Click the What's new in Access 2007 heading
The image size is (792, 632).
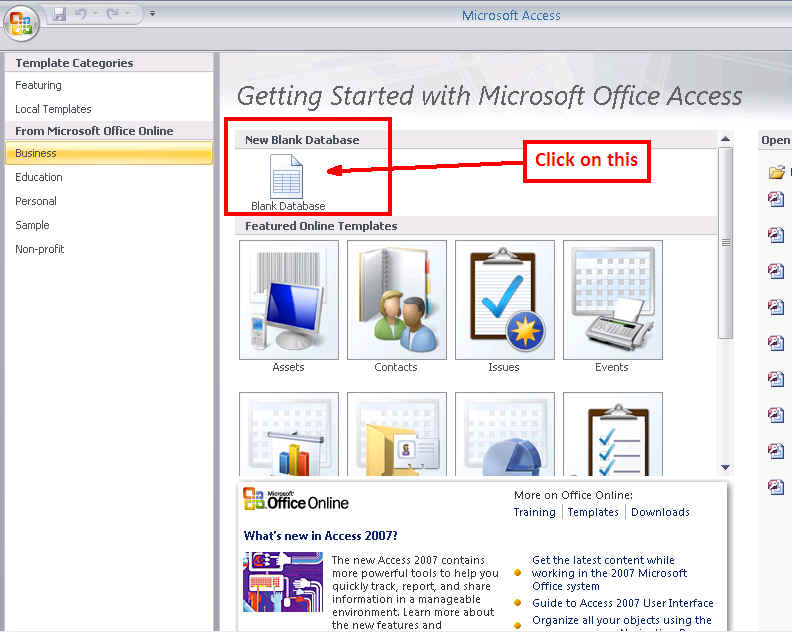321,536
